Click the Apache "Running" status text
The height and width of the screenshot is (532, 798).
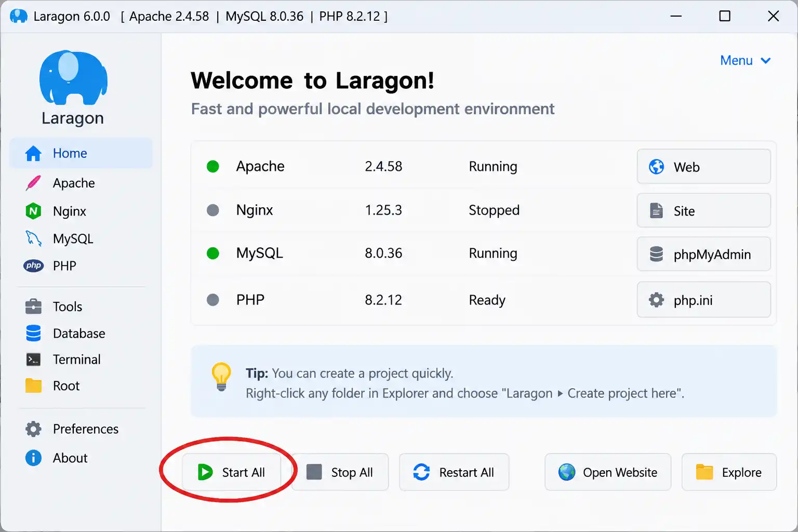[x=493, y=166]
